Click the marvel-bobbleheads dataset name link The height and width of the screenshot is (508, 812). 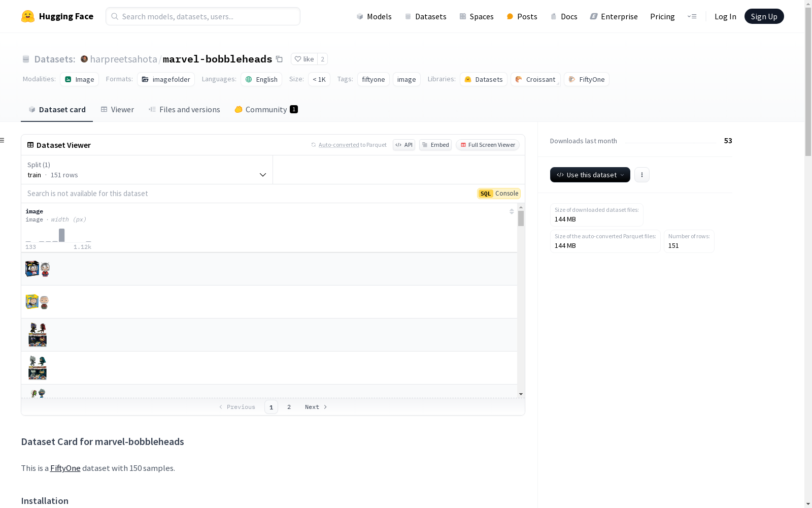[x=217, y=59]
